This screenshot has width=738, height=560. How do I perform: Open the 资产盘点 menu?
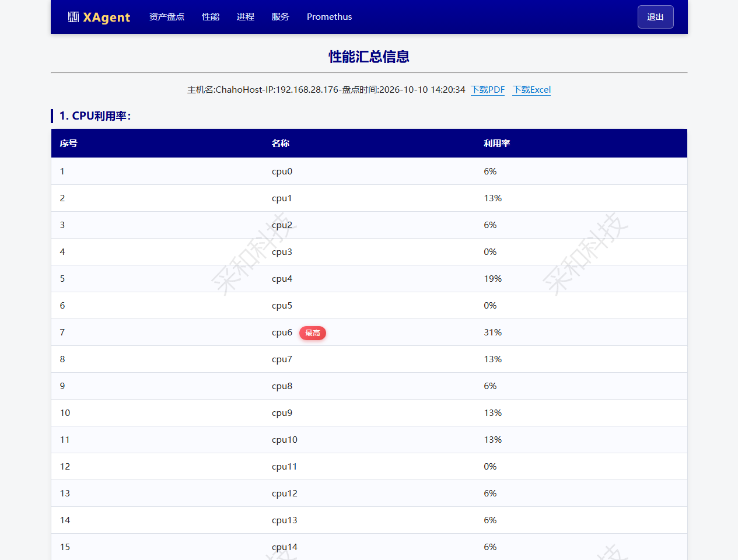pyautogui.click(x=167, y=17)
